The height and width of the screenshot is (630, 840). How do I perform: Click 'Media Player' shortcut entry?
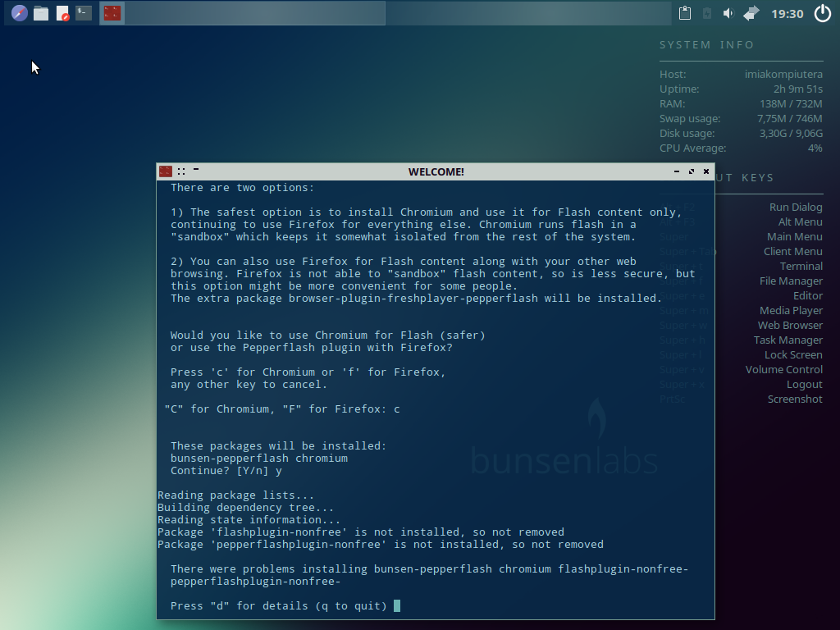[x=791, y=310]
